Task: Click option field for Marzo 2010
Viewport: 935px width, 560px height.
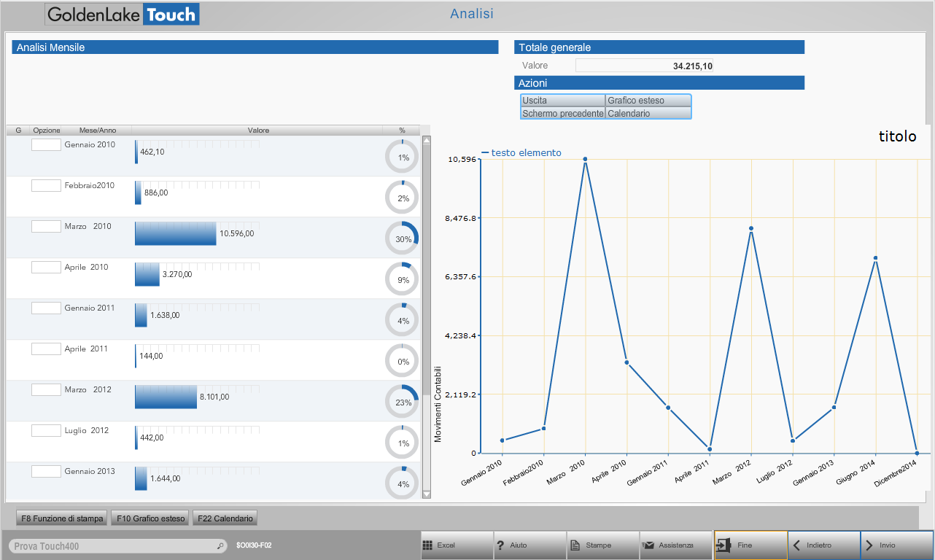Action: click(46, 227)
